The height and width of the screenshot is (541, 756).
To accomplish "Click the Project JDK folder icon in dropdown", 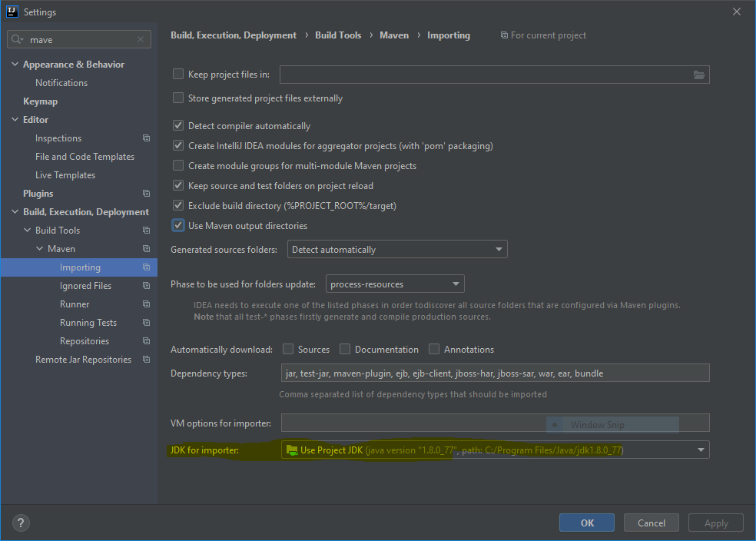I will click(x=292, y=450).
